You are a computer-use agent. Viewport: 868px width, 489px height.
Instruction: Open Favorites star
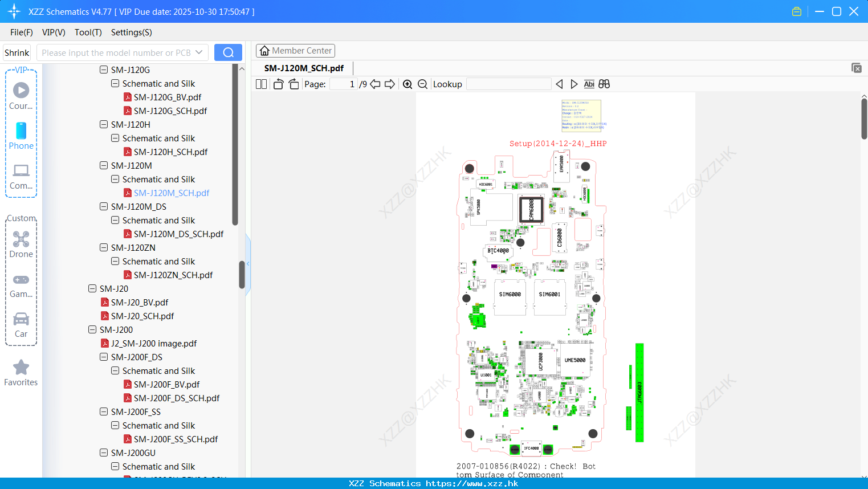(x=21, y=373)
